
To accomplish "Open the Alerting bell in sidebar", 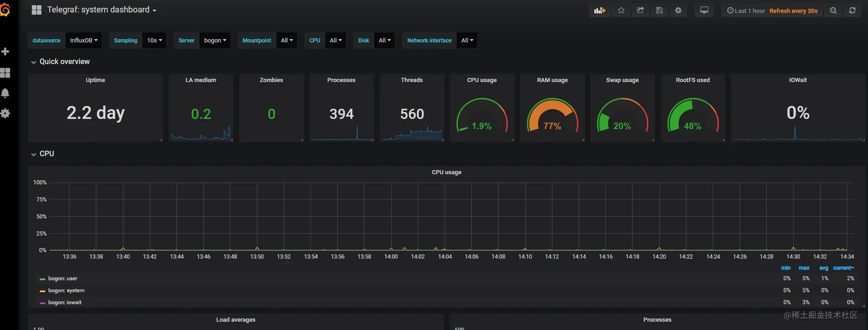I will (6, 93).
